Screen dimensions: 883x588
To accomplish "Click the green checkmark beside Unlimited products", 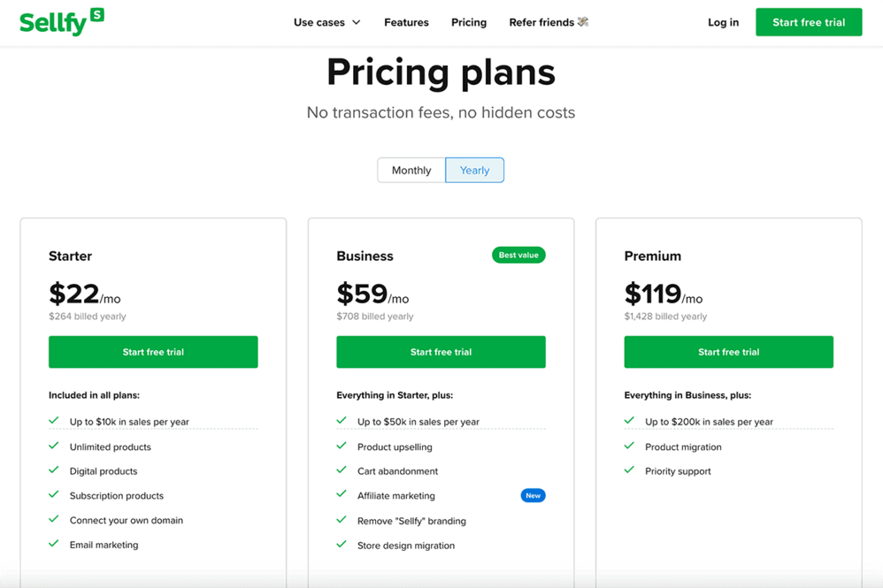I will point(54,447).
